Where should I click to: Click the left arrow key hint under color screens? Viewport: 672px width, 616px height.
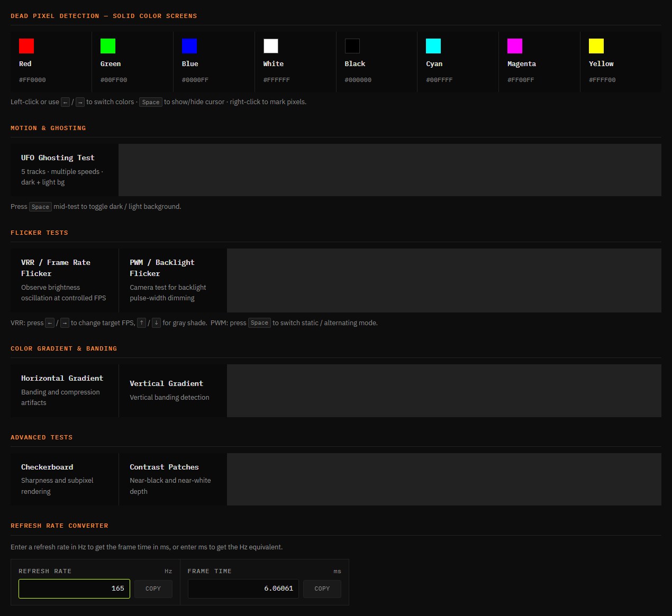(x=65, y=102)
